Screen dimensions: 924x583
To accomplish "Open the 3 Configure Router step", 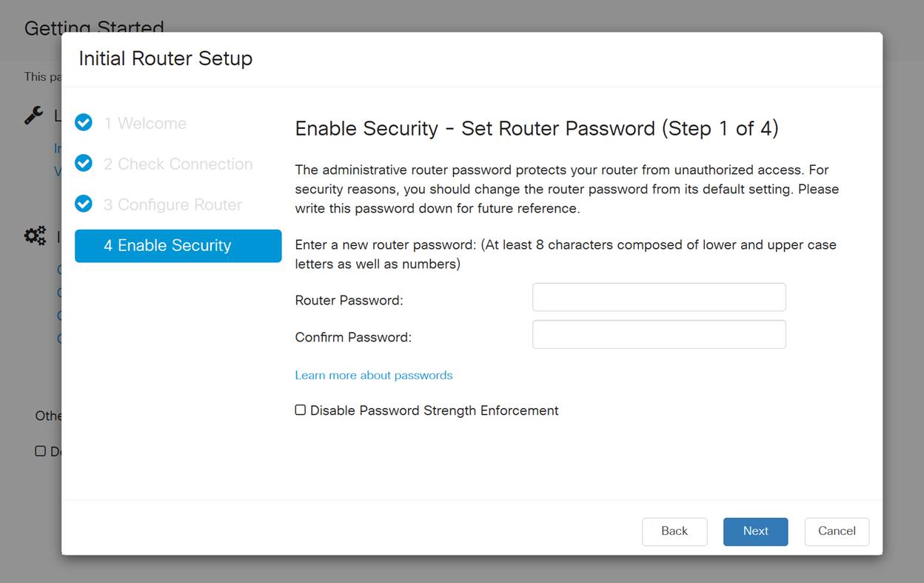I will (173, 204).
